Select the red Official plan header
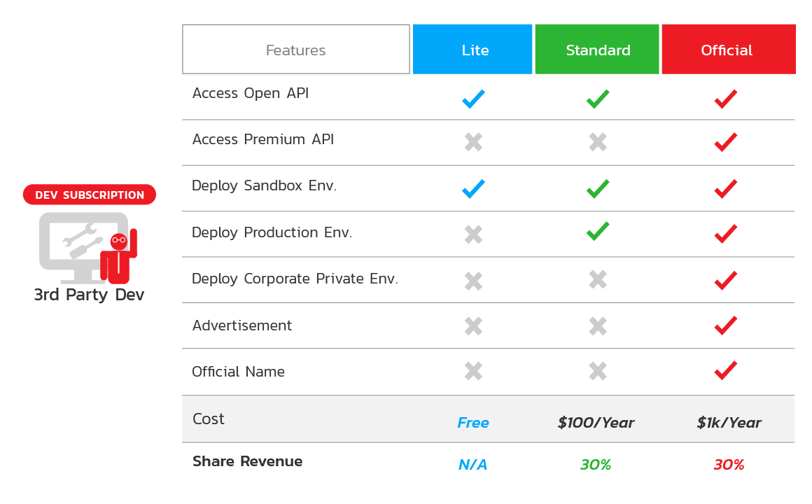The height and width of the screenshot is (504, 812). click(729, 49)
